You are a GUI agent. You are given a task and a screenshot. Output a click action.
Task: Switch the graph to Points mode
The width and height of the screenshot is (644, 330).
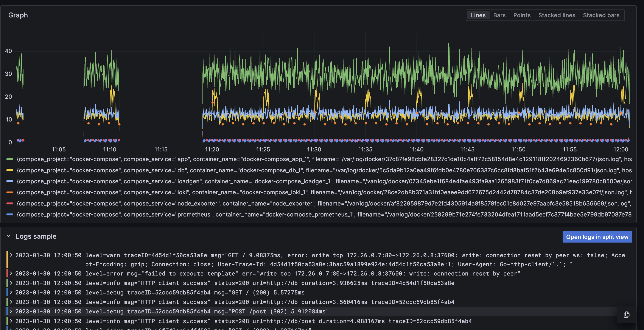pyautogui.click(x=522, y=15)
